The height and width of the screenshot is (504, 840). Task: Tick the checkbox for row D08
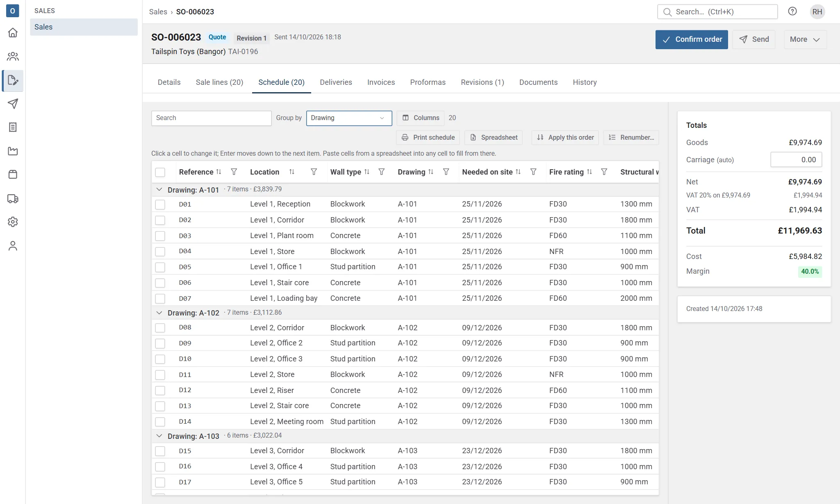tap(160, 328)
